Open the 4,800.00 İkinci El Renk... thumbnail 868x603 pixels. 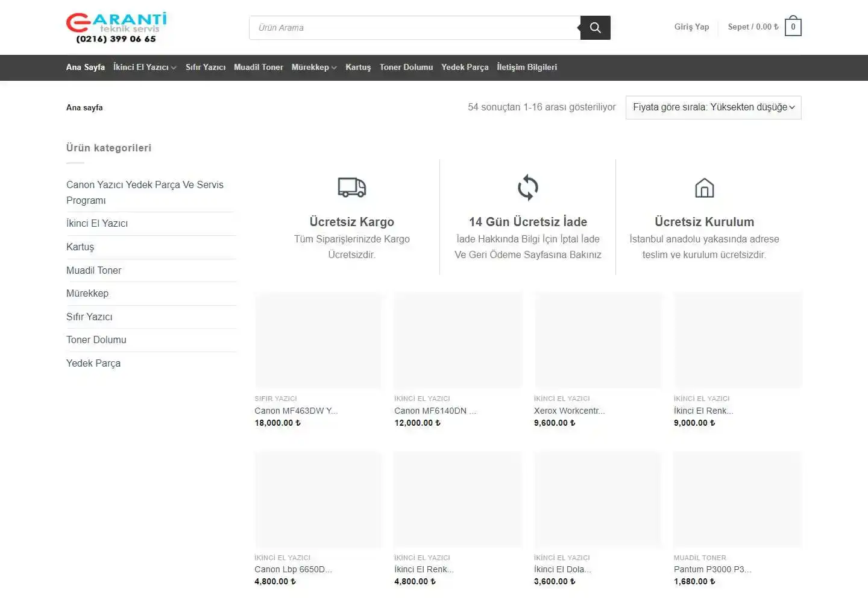coord(458,499)
